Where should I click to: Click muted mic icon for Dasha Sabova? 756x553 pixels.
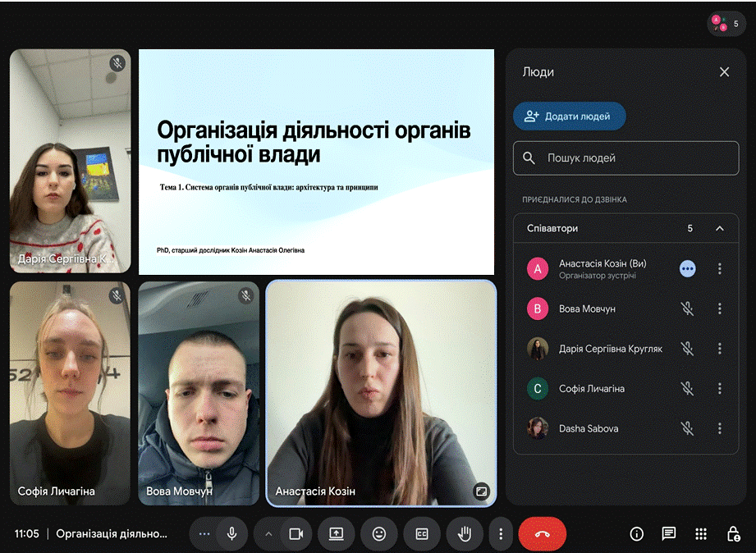(x=688, y=428)
